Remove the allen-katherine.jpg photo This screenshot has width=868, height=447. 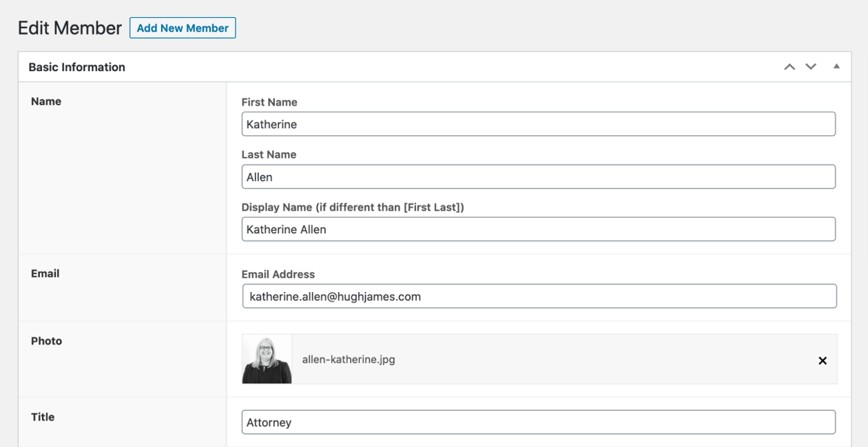[822, 360]
